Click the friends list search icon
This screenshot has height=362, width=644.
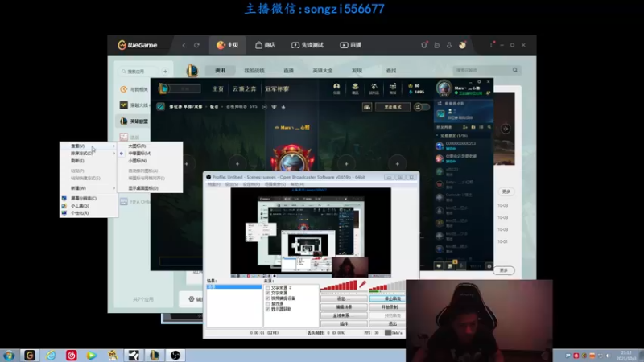489,128
